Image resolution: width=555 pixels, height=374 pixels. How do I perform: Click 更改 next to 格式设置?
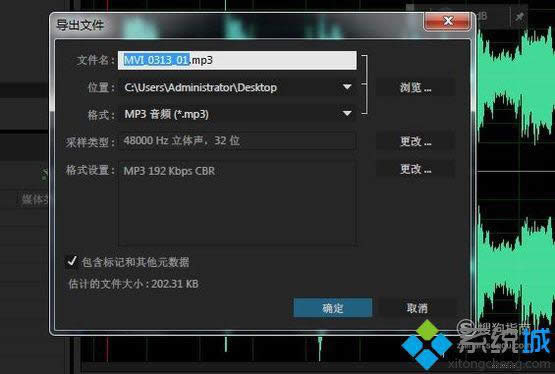point(415,169)
